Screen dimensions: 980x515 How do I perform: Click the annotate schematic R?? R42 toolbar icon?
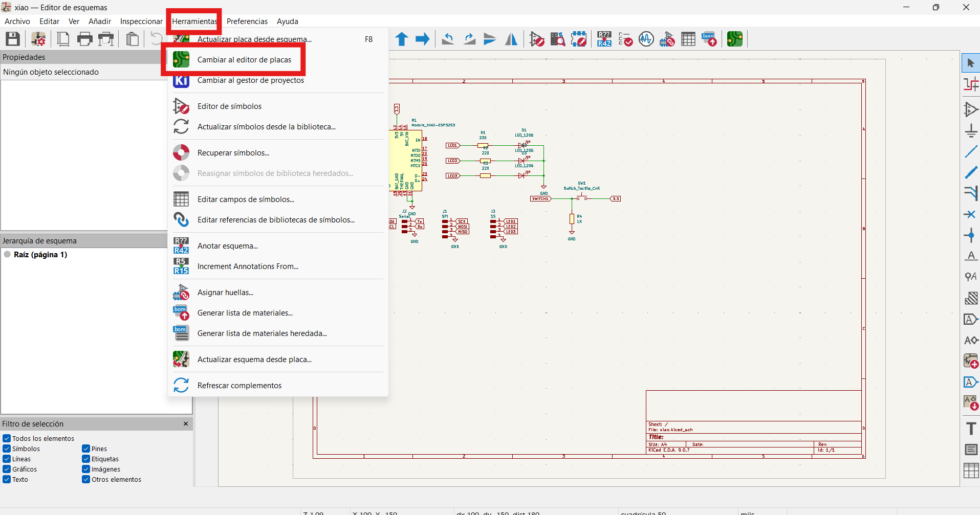click(604, 39)
